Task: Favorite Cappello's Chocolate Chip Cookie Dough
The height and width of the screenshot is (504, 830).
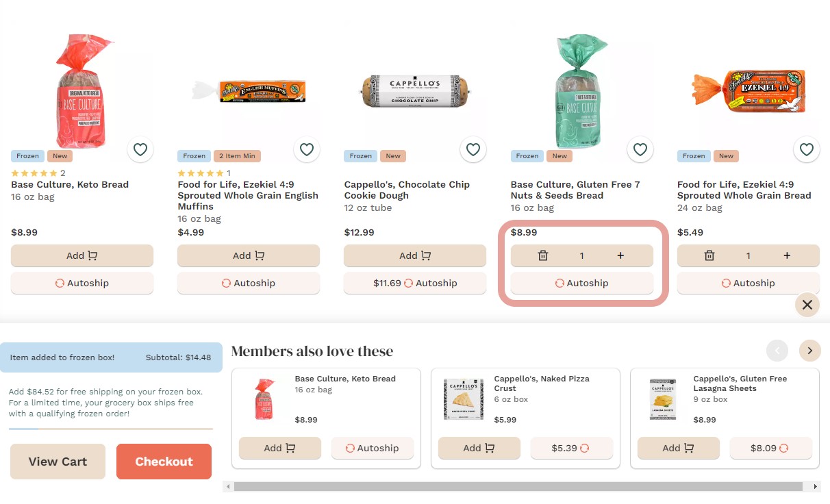Action: click(x=473, y=149)
